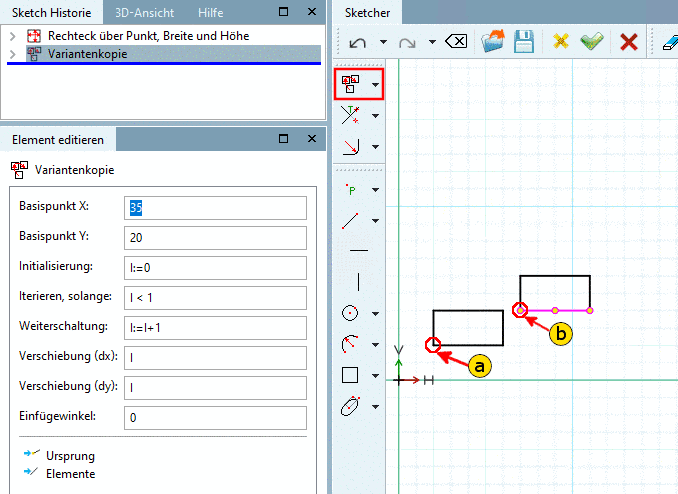Open the Undo history dropdown arrow
The width and height of the screenshot is (678, 494).
(x=383, y=42)
